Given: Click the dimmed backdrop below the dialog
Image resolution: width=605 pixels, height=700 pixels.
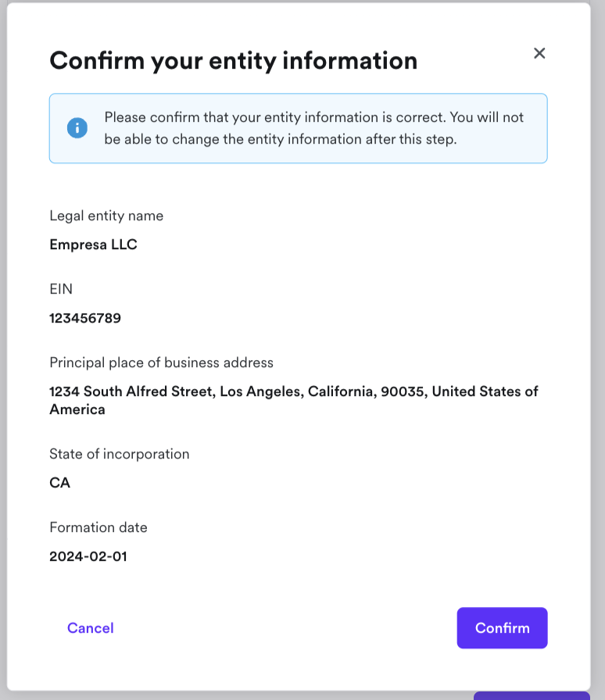Looking at the screenshot, I should coord(234,695).
